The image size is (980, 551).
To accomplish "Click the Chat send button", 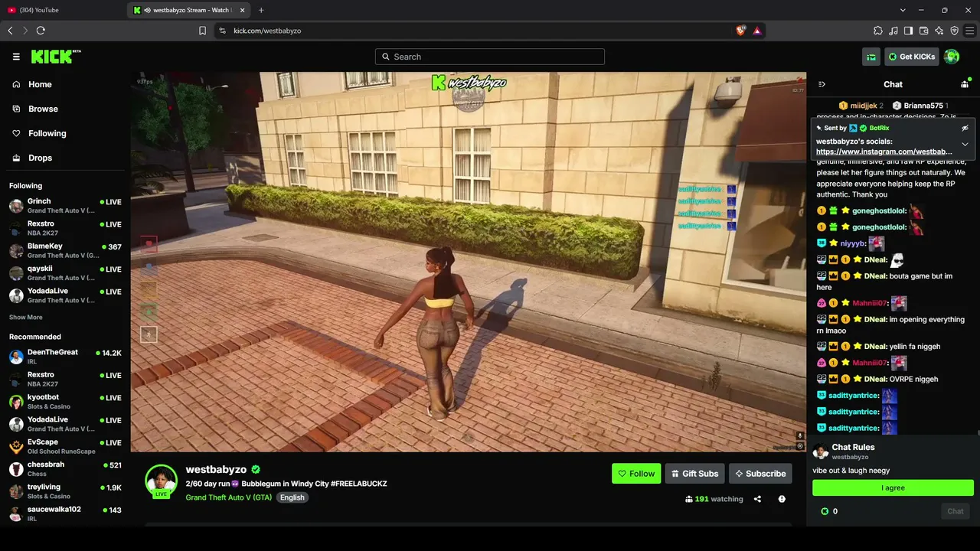I will coord(955,511).
